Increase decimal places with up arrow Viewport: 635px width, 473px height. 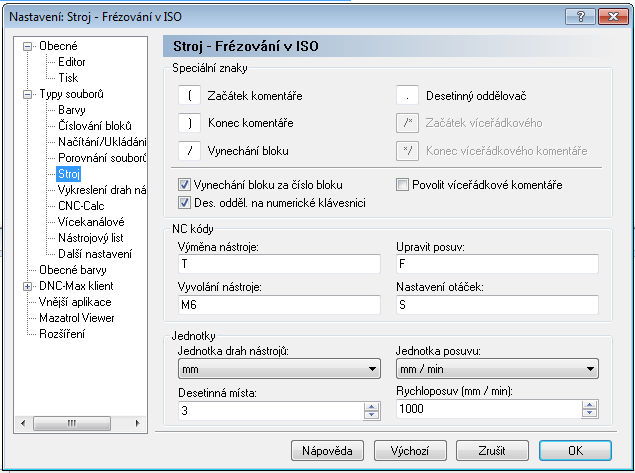click(371, 407)
